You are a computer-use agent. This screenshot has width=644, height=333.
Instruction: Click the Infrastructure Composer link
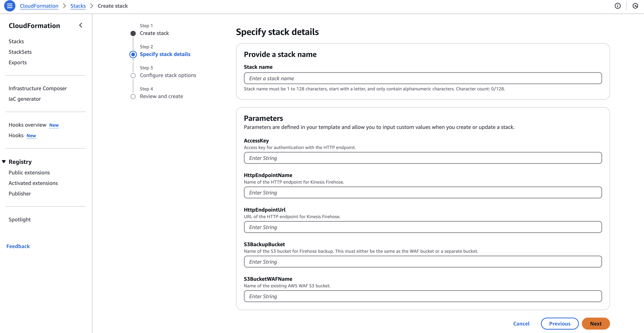pyautogui.click(x=38, y=88)
